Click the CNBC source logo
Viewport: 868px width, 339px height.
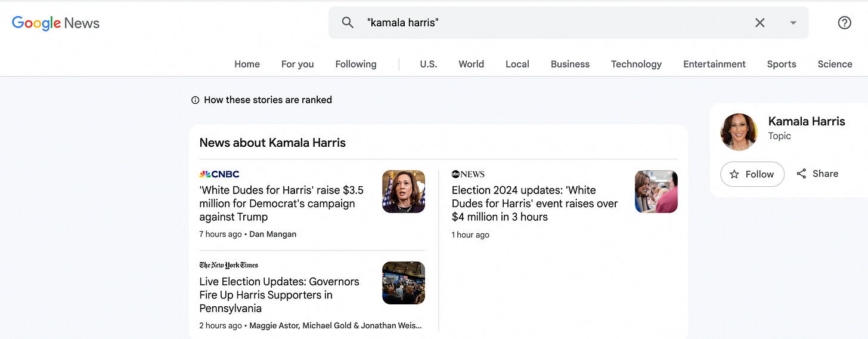click(x=219, y=174)
